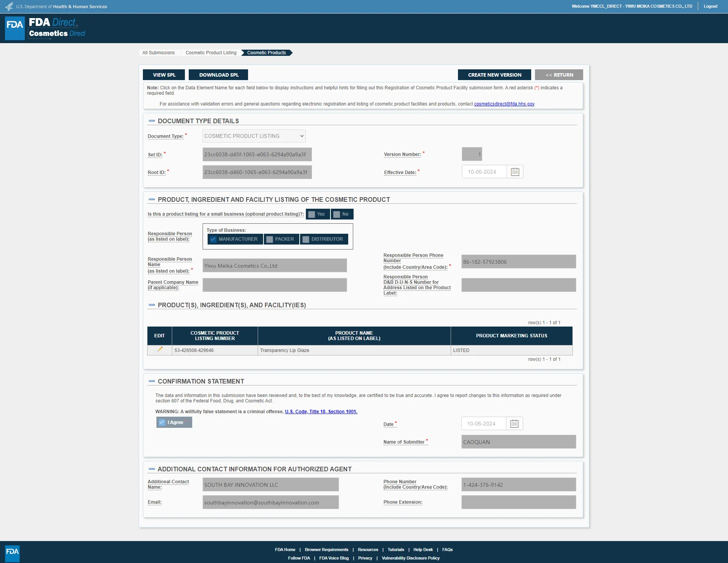Image resolution: width=728 pixels, height=563 pixels.
Task: Click the Download SPL button
Action: coord(219,75)
